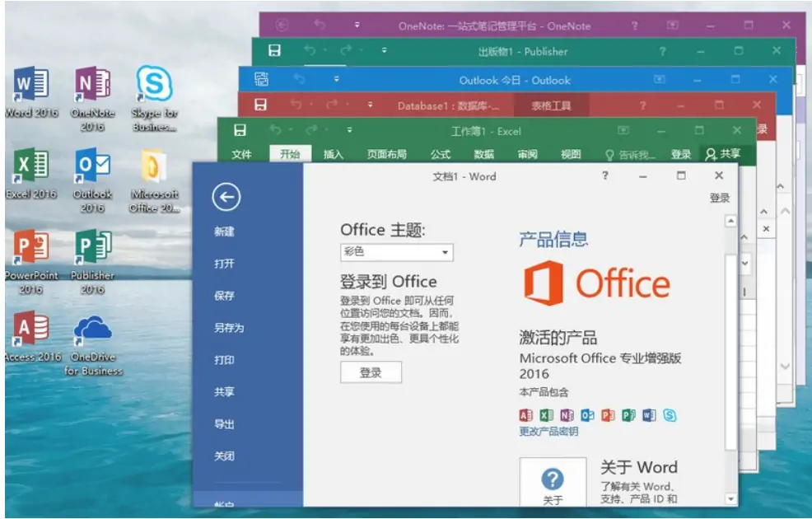Click the Undo icon in the Excel title bar
The width and height of the screenshot is (812, 519).
point(278,131)
